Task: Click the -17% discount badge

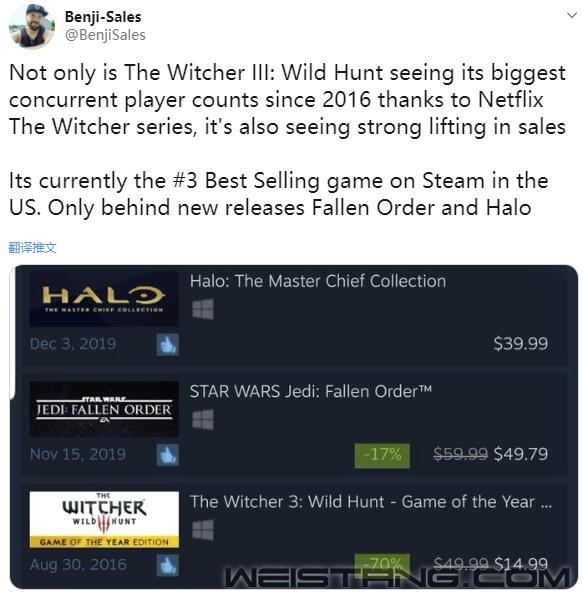Action: coord(382,455)
